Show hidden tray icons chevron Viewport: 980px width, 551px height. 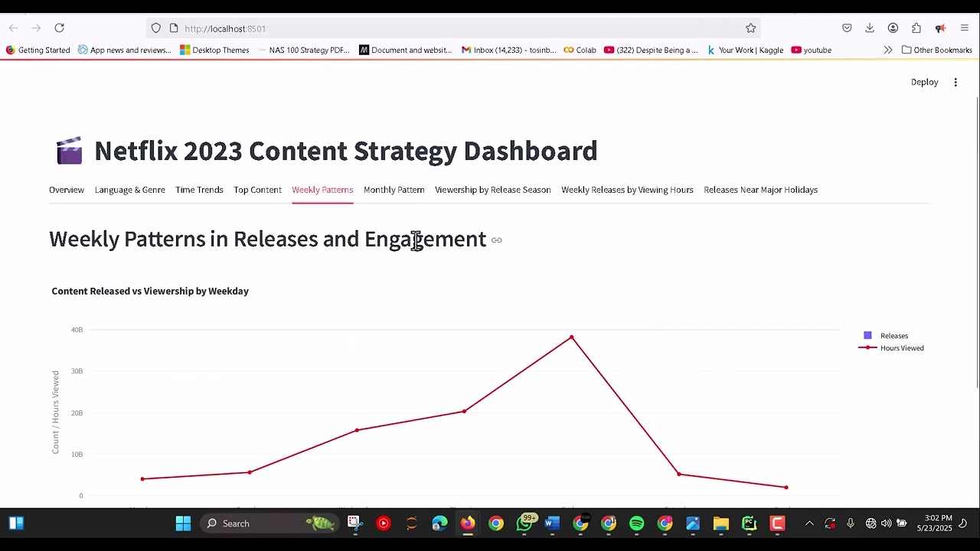[x=809, y=523]
